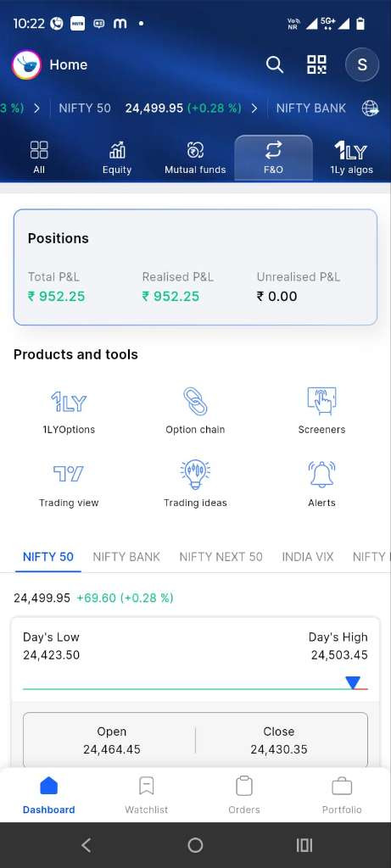
Task: Tap chevron before NIFTY 50 ticker
Action: coord(36,108)
